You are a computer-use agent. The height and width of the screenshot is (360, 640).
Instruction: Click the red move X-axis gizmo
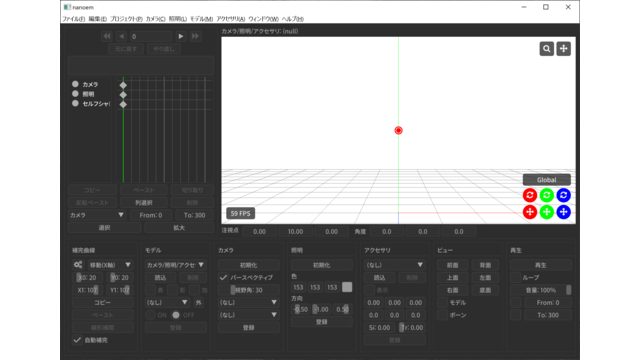530,212
